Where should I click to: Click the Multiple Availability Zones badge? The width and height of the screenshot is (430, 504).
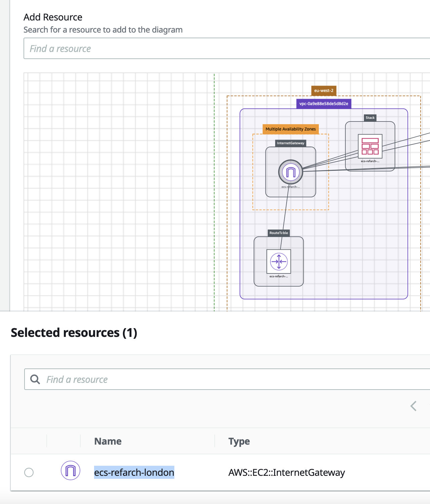pyautogui.click(x=290, y=129)
